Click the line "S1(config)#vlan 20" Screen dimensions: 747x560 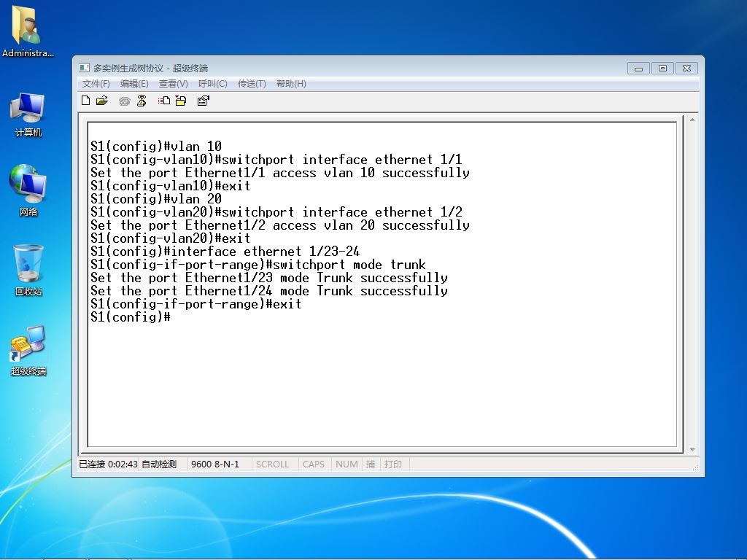pos(156,198)
